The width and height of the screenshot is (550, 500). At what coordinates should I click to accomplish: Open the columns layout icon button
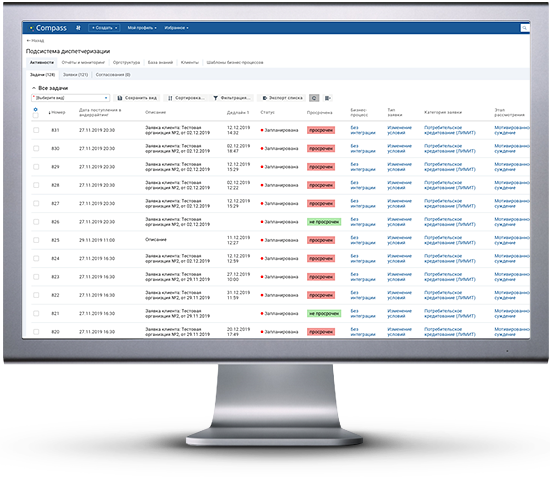click(x=327, y=98)
